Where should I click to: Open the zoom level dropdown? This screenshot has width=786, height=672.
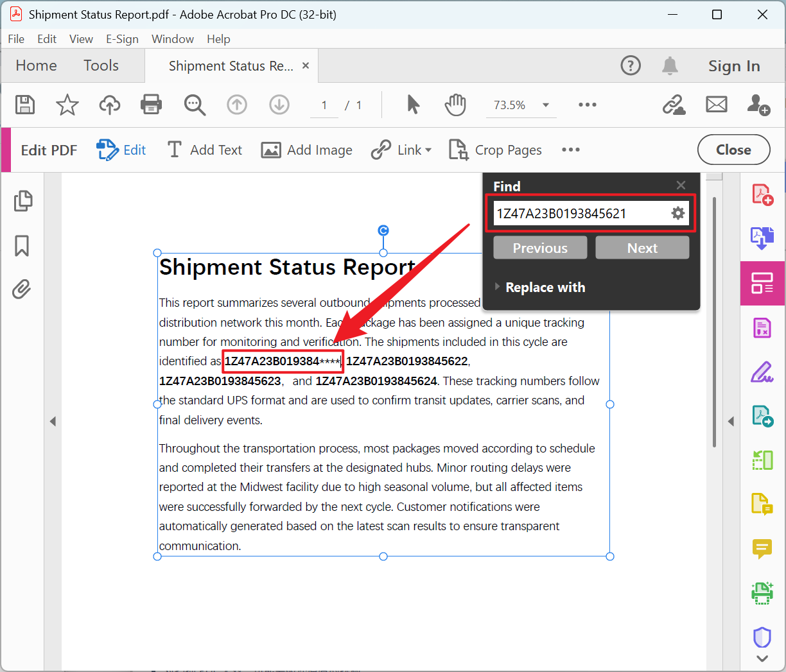click(x=546, y=105)
